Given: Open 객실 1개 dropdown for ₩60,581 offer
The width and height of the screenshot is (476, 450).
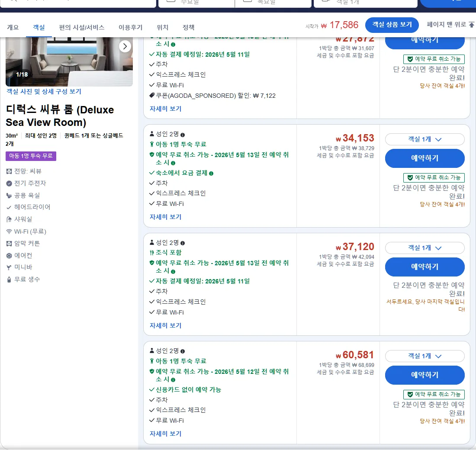Looking at the screenshot, I should (x=425, y=356).
